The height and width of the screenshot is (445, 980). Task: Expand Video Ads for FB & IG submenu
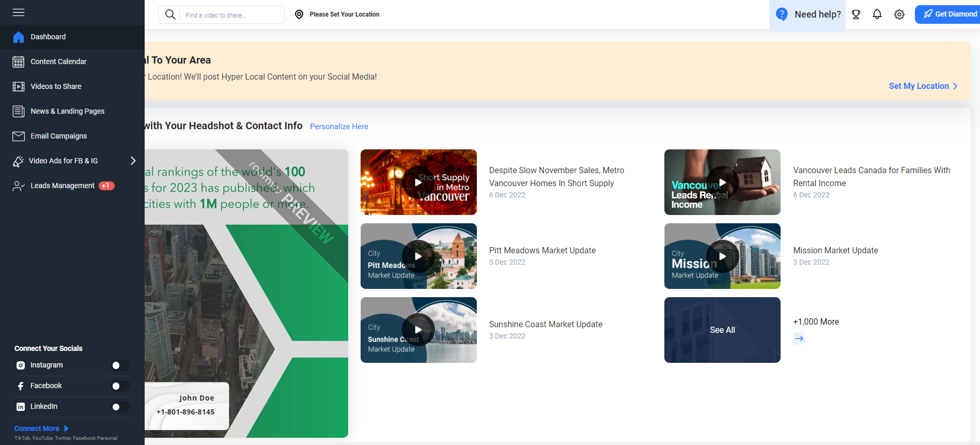(x=133, y=161)
